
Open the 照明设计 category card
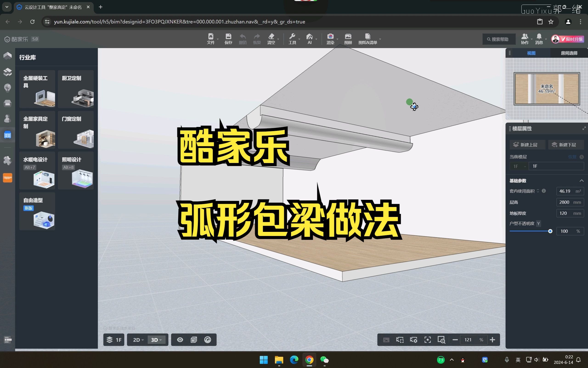point(76,170)
